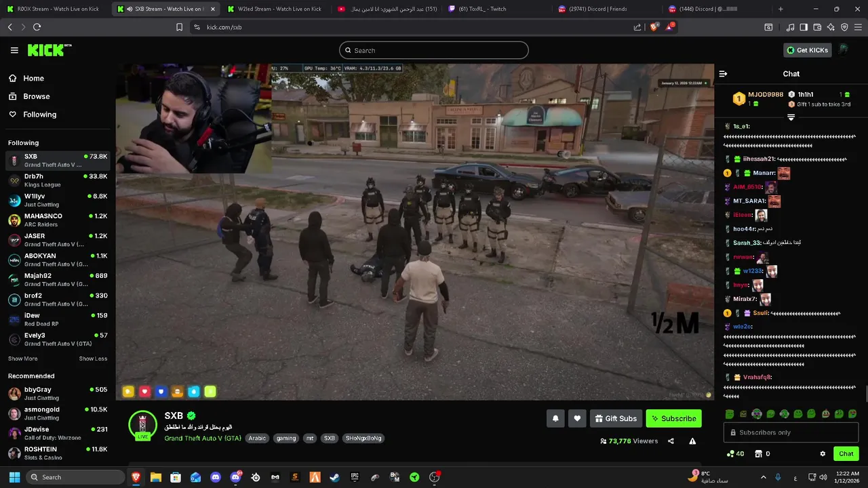Image resolution: width=868 pixels, height=488 pixels.
Task: Open File Explorer from taskbar
Action: click(x=156, y=477)
